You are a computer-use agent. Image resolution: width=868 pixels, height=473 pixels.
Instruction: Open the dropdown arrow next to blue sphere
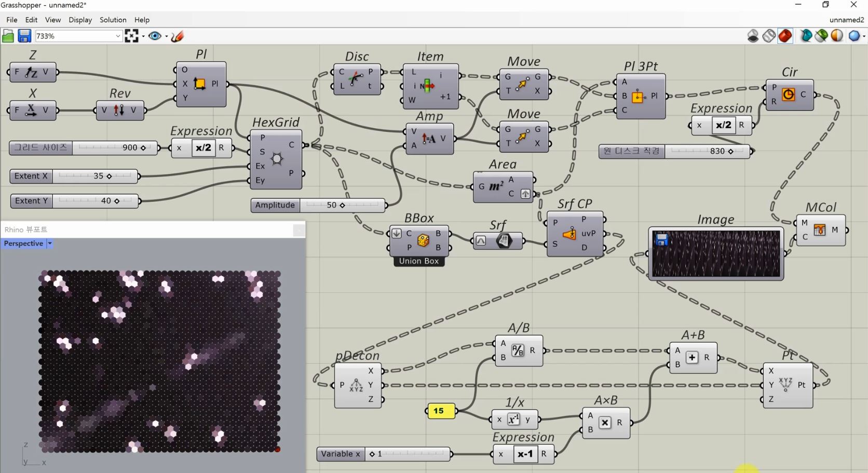tap(864, 36)
